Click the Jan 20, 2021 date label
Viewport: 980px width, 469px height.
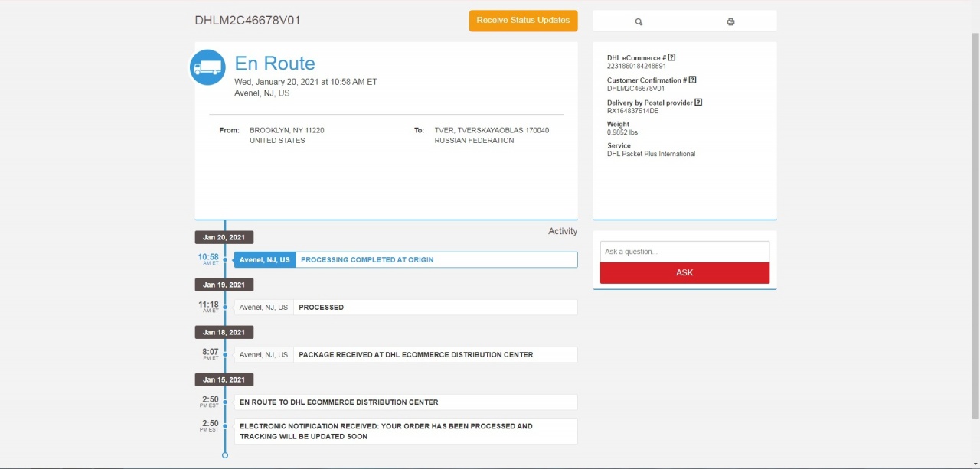(x=224, y=237)
